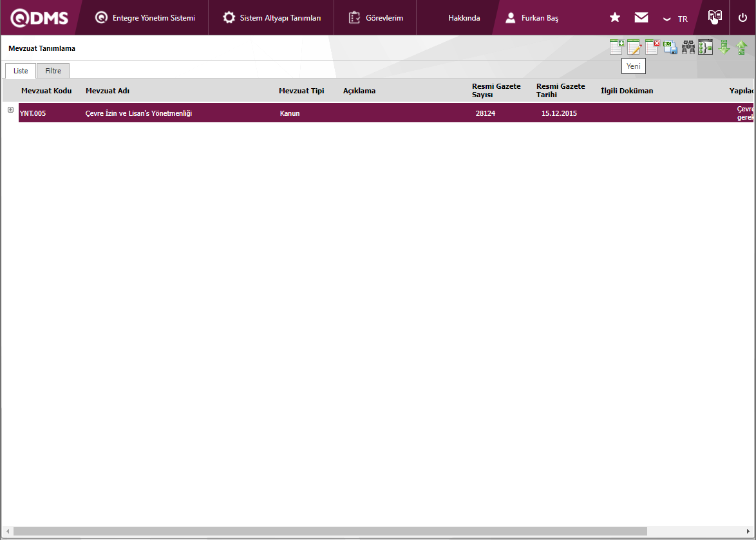Switch to the Liste tab
This screenshot has height=540, width=756.
point(20,71)
